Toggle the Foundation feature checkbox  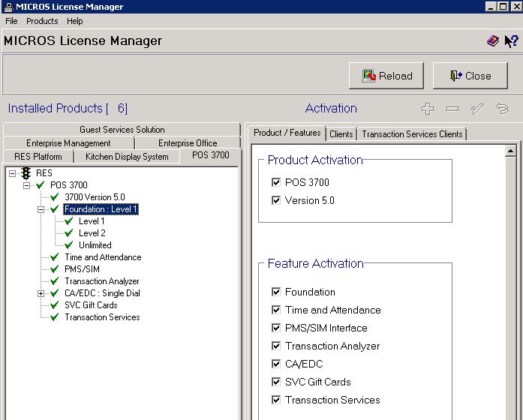click(276, 292)
